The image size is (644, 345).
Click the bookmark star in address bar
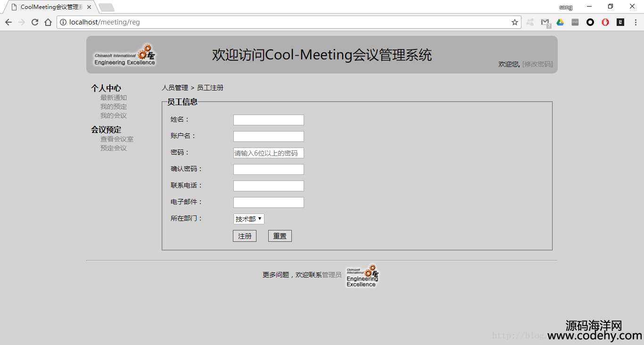[x=514, y=22]
